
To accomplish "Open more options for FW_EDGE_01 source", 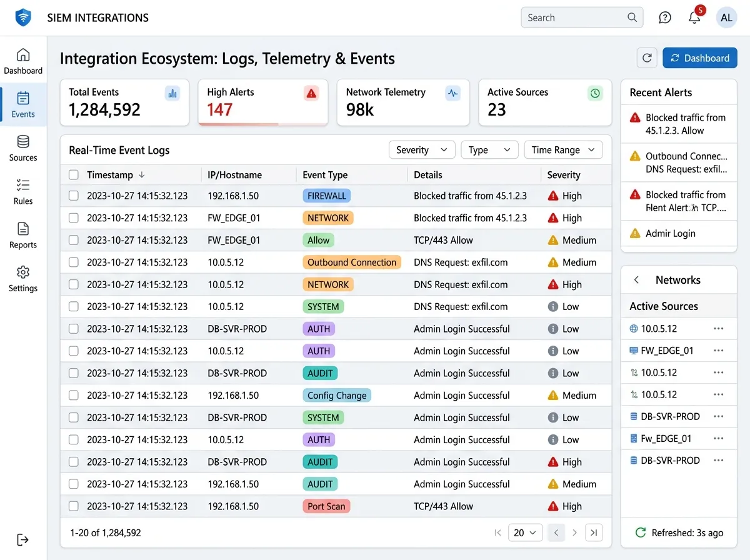I will 718,351.
